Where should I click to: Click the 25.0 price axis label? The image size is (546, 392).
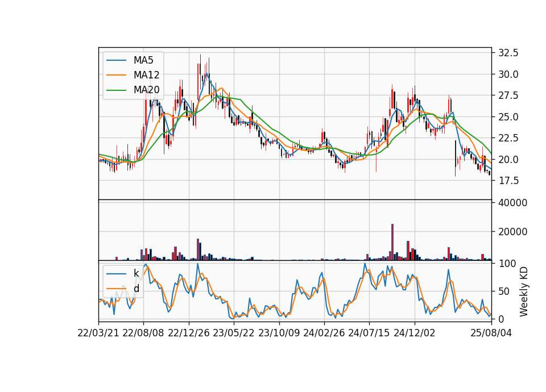click(508, 117)
